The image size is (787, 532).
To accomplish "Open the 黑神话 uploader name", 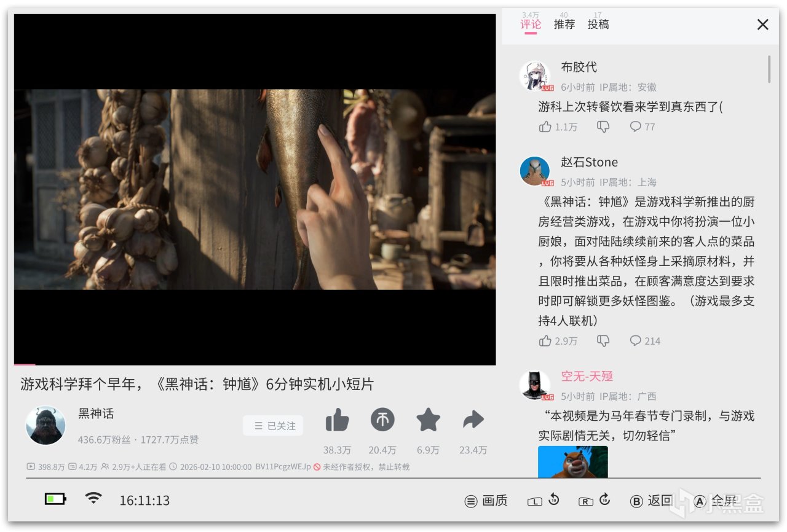I will (x=96, y=413).
